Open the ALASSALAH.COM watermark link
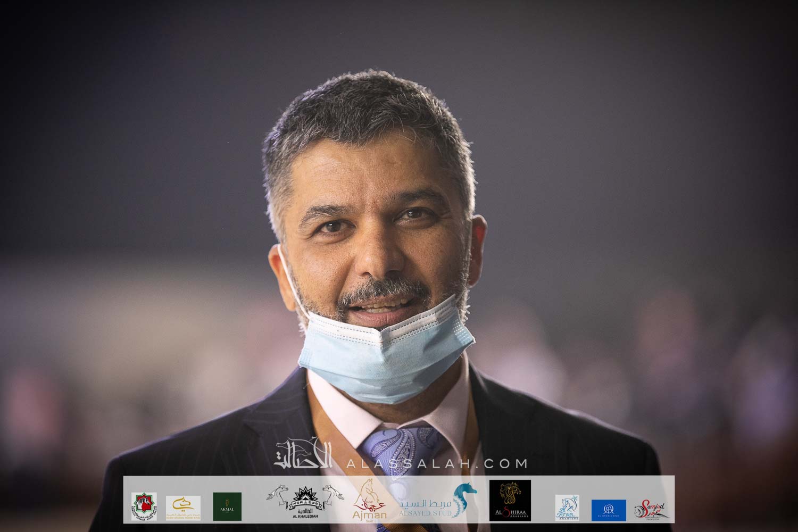The width and height of the screenshot is (798, 532). click(x=436, y=463)
